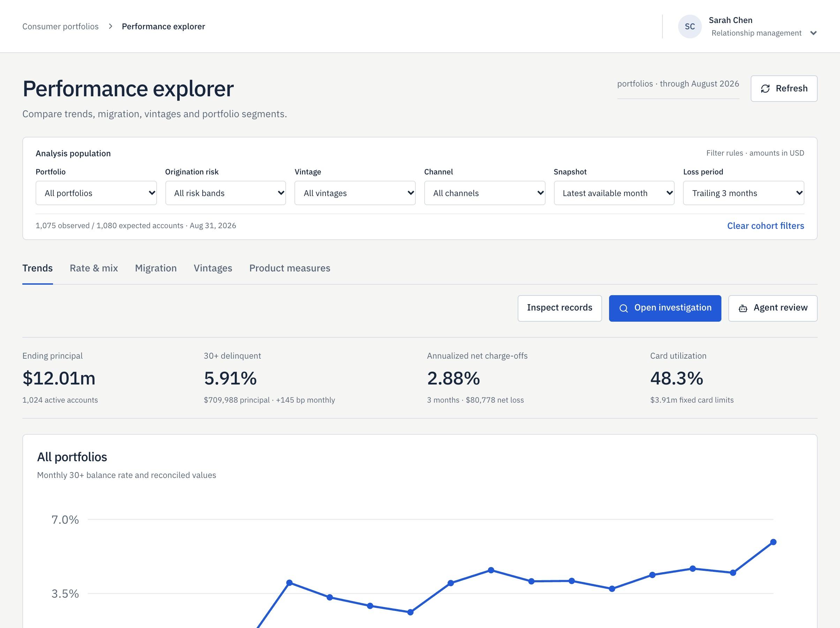Click '1,024 active accounts' text

tap(60, 400)
